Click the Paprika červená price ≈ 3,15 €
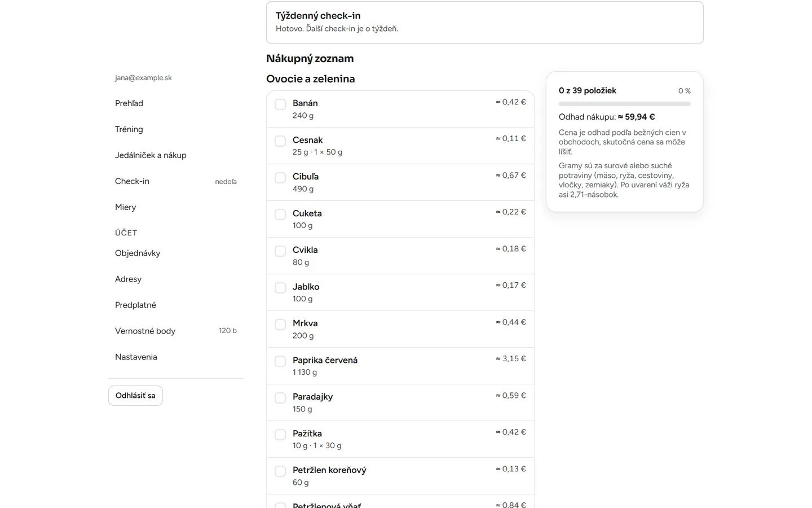 [x=511, y=358]
